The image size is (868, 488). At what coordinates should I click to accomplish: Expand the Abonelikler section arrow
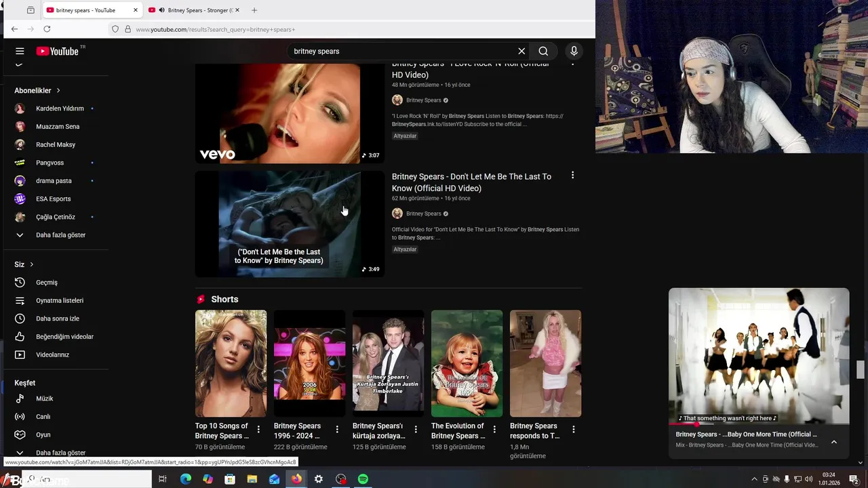pos(58,90)
